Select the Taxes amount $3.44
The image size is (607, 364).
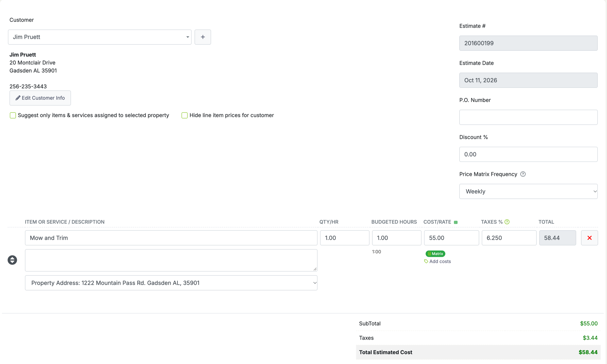(x=590, y=338)
